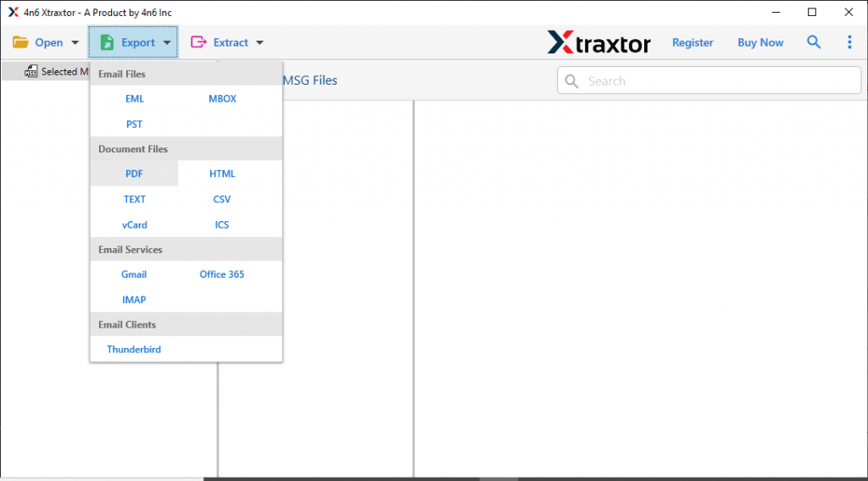Select HTML export option
868x481 pixels.
[222, 174]
